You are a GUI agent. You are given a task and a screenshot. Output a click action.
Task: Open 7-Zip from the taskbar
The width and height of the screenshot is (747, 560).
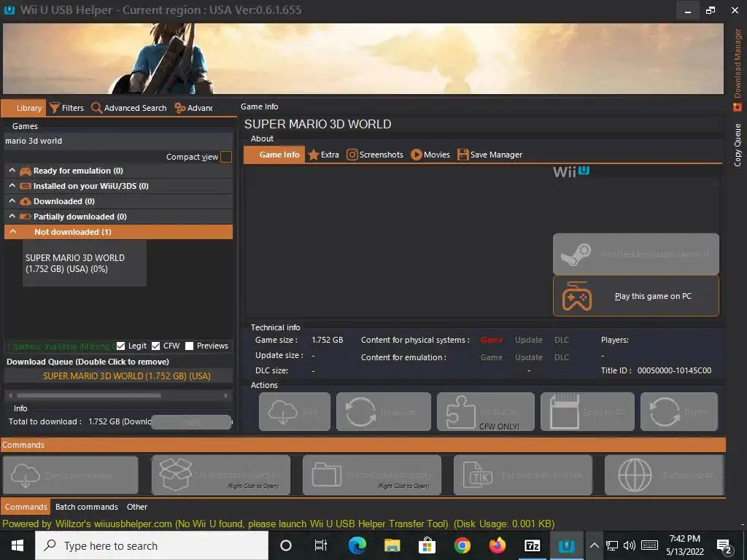pos(532,545)
